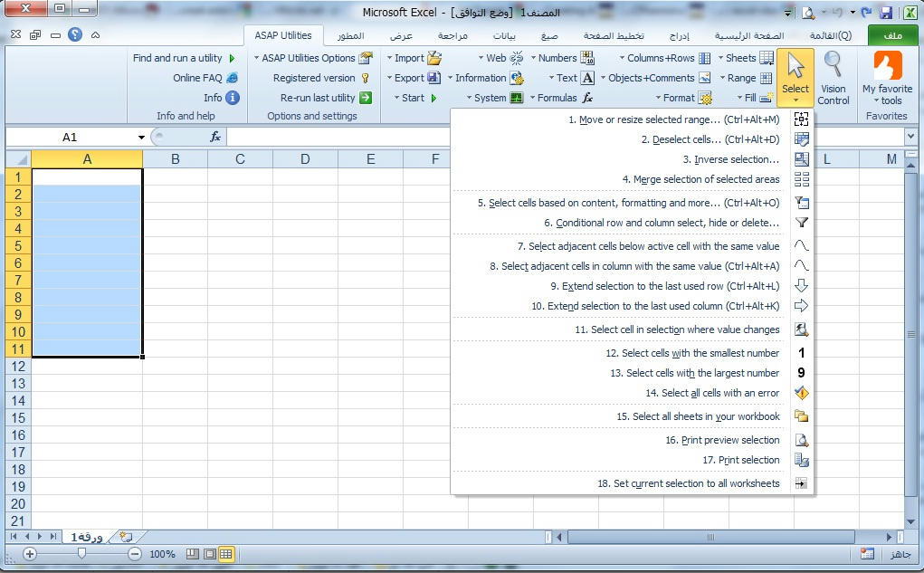
Task: Click the Info blue circle icon
Action: click(x=233, y=98)
